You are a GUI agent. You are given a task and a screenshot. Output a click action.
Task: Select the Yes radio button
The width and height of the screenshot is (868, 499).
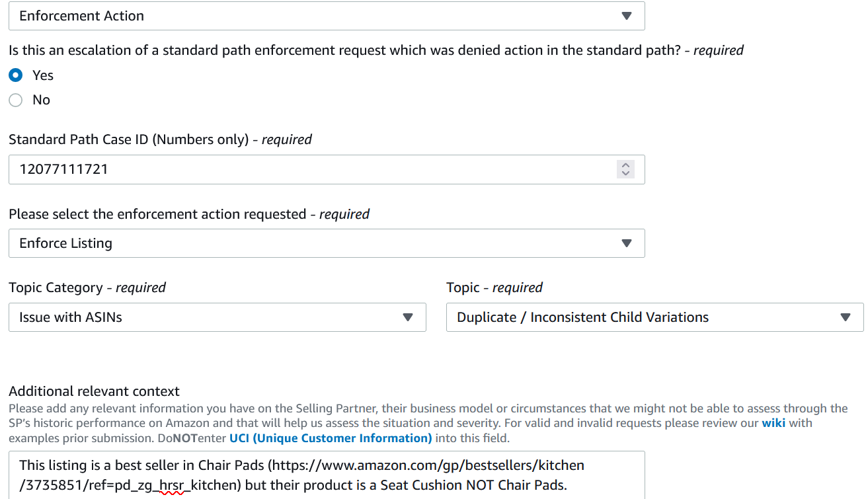point(16,75)
